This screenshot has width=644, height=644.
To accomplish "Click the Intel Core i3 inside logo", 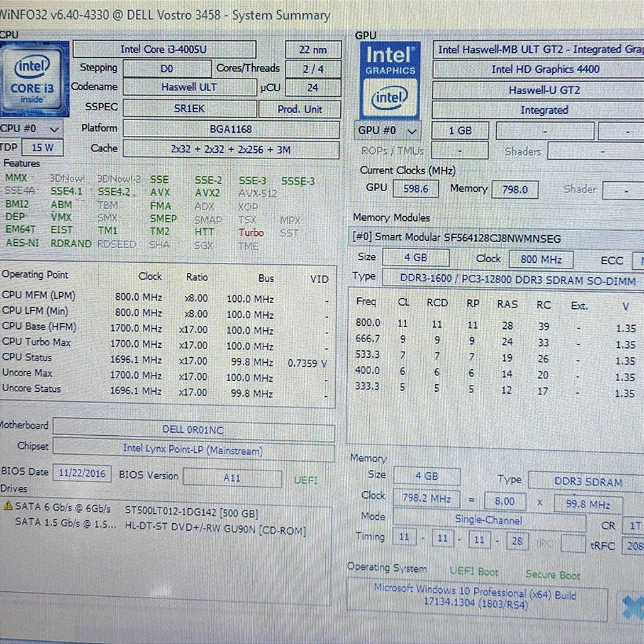I will pos(34,80).
